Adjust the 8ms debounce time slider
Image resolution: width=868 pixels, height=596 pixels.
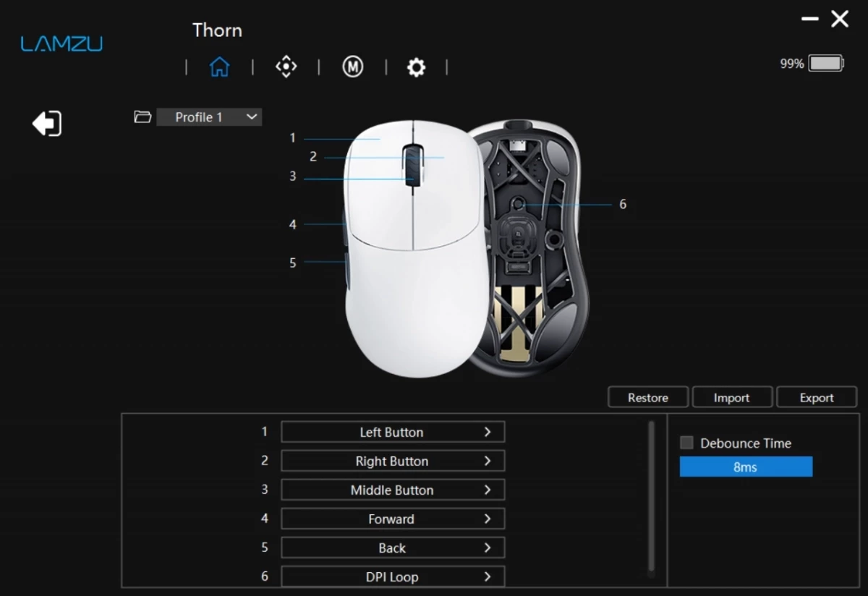point(746,467)
